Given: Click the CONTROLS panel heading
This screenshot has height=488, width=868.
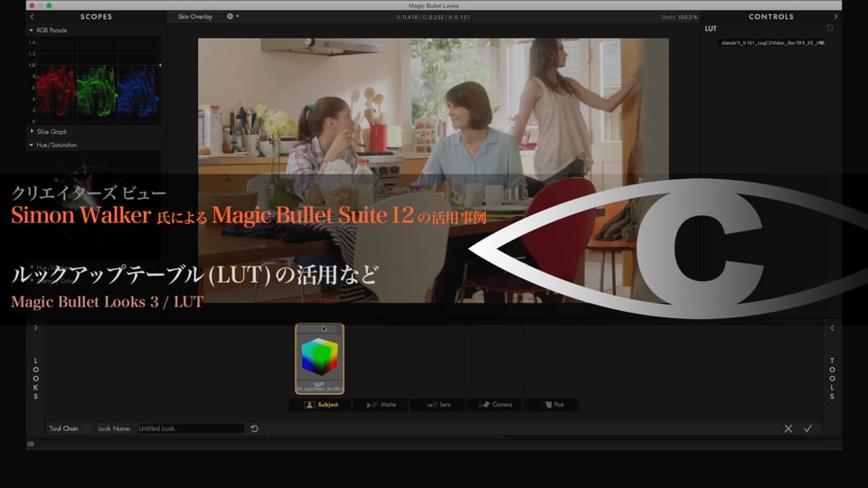Looking at the screenshot, I should coord(771,16).
